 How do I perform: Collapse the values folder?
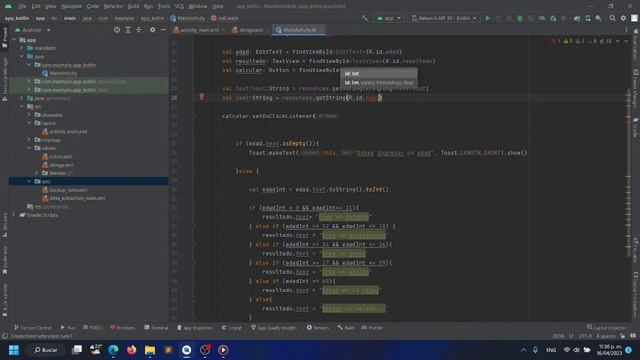click(29, 148)
